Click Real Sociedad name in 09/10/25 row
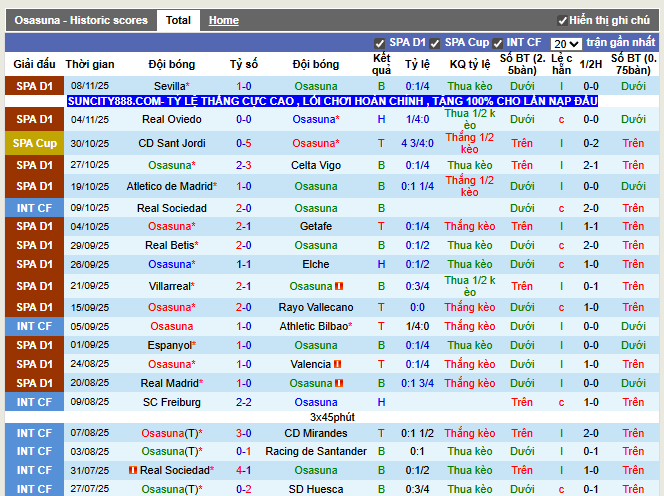Viewport: 664px width, 496px height. 172,208
